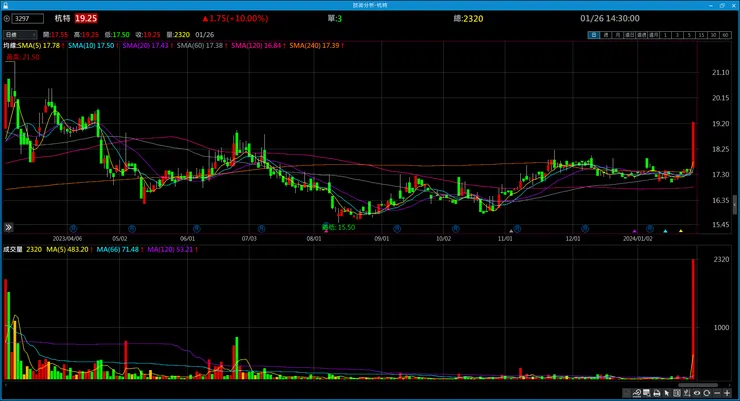Click the 05/02 date axis label
This screenshot has height=401, width=740.
119,239
